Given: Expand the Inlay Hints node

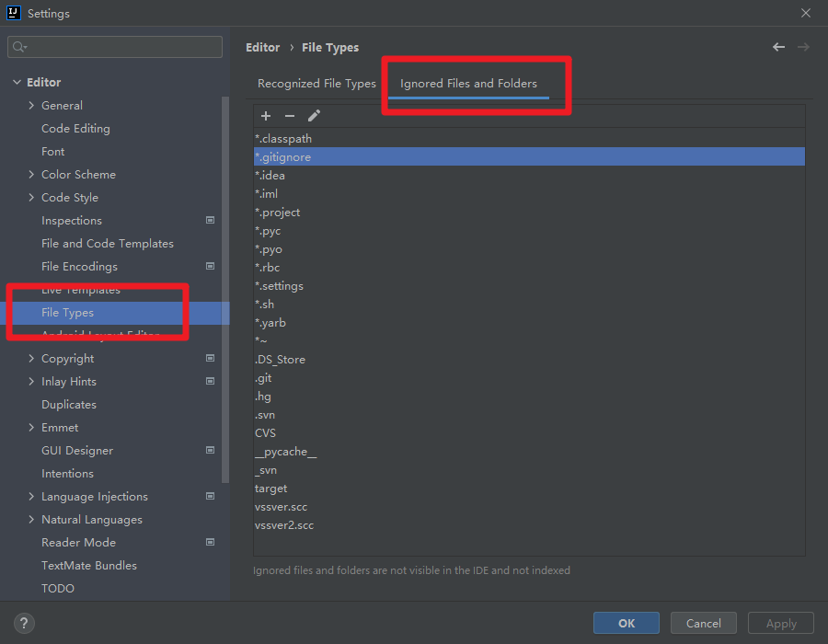Looking at the screenshot, I should coord(31,381).
